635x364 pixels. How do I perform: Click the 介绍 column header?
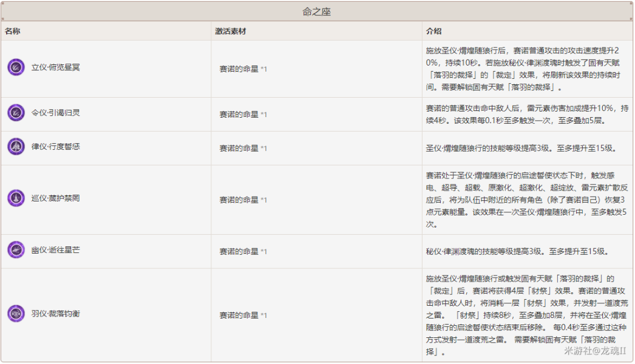point(433,31)
